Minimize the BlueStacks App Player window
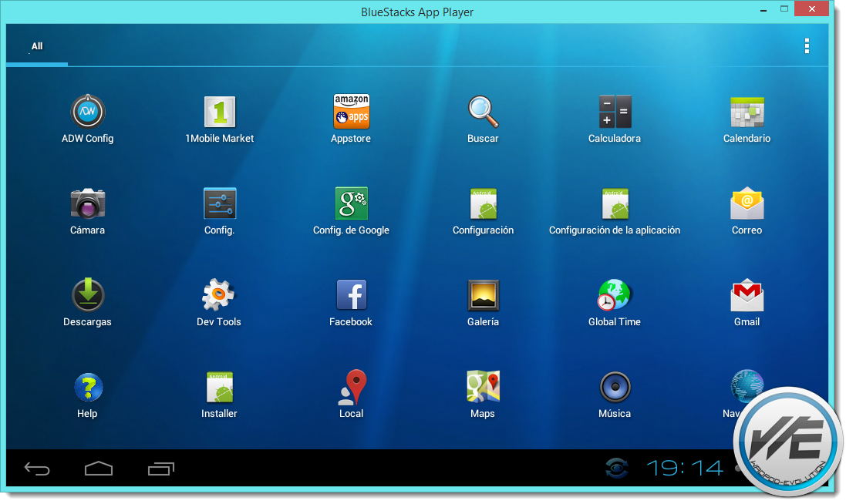 [x=763, y=10]
